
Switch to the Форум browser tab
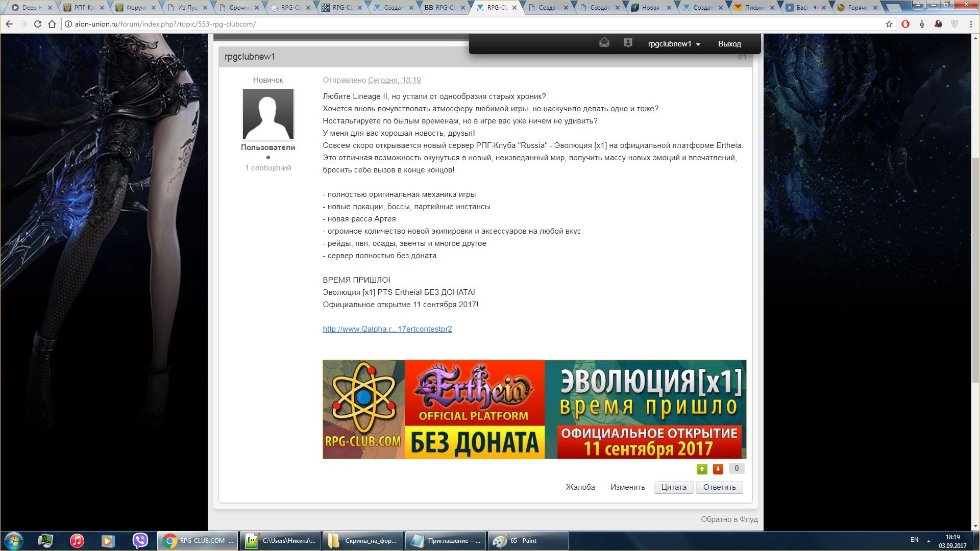(135, 8)
